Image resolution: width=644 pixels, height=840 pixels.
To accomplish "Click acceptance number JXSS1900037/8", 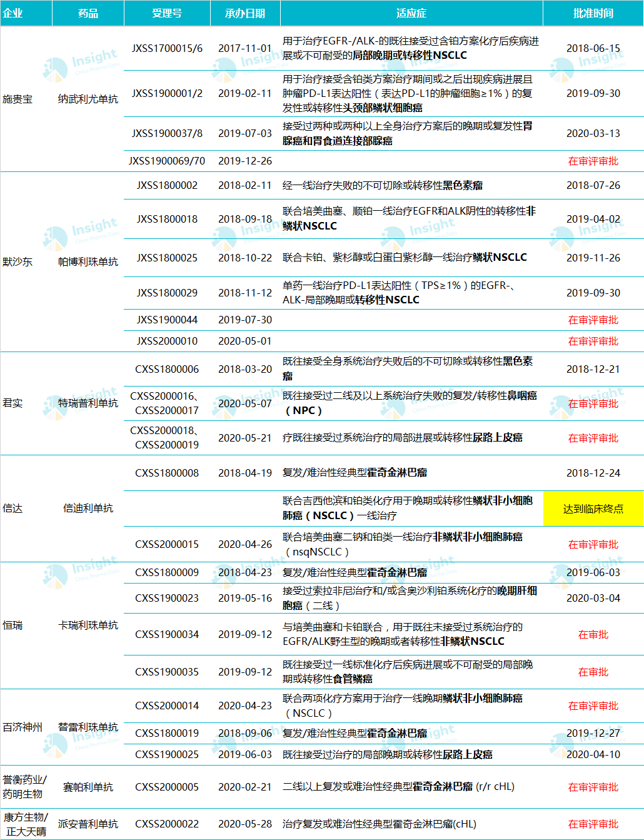I will point(167,133).
